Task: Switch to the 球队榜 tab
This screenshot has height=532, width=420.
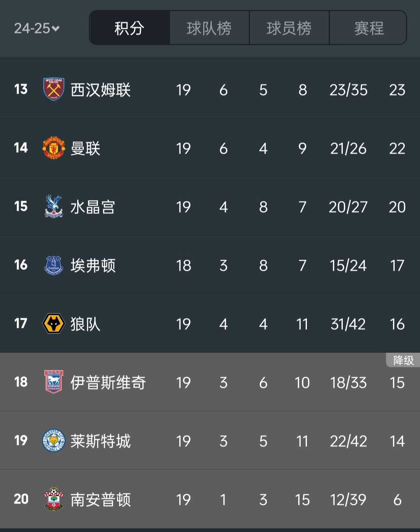Action: pyautogui.click(x=209, y=28)
